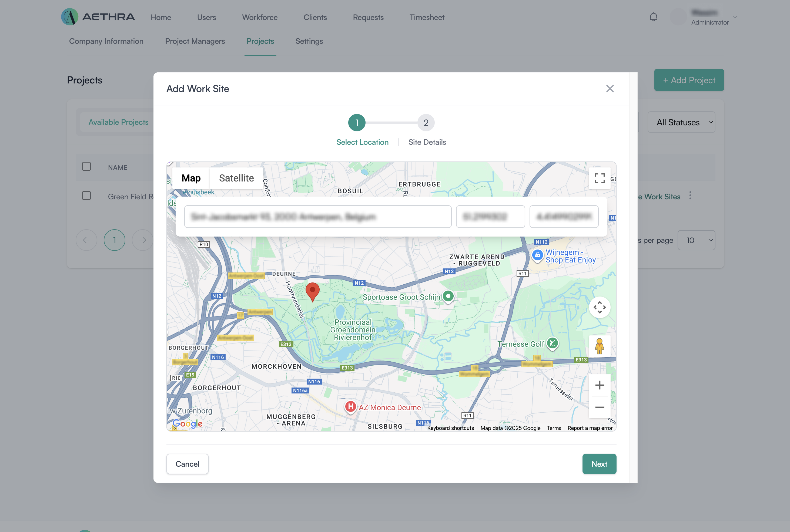Click the address search input field

click(x=318, y=217)
